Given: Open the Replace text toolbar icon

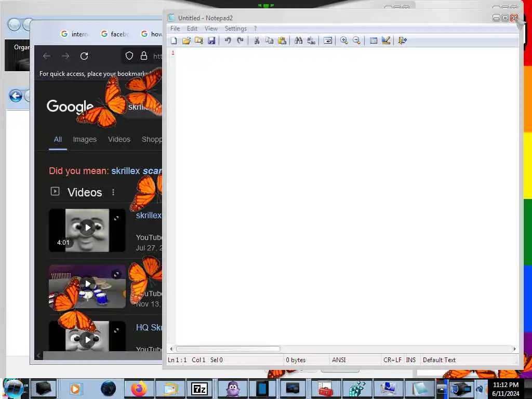Looking at the screenshot, I should pyautogui.click(x=311, y=41).
